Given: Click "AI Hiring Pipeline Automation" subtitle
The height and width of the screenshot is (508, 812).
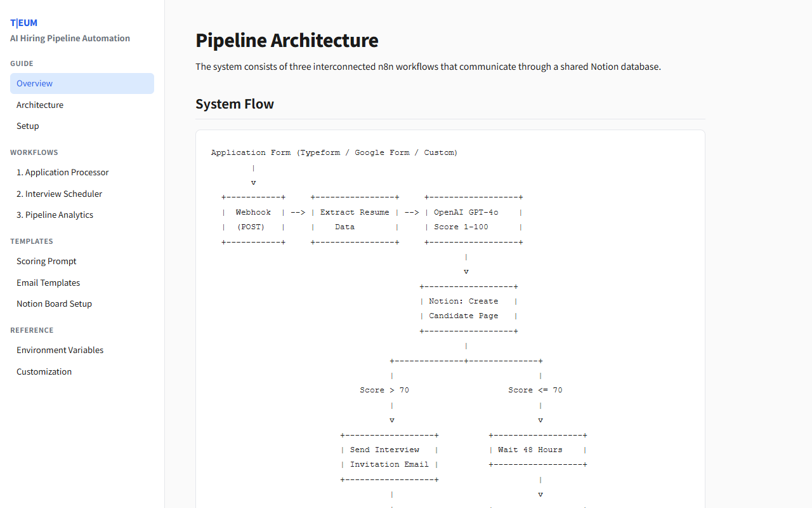Looking at the screenshot, I should (70, 38).
